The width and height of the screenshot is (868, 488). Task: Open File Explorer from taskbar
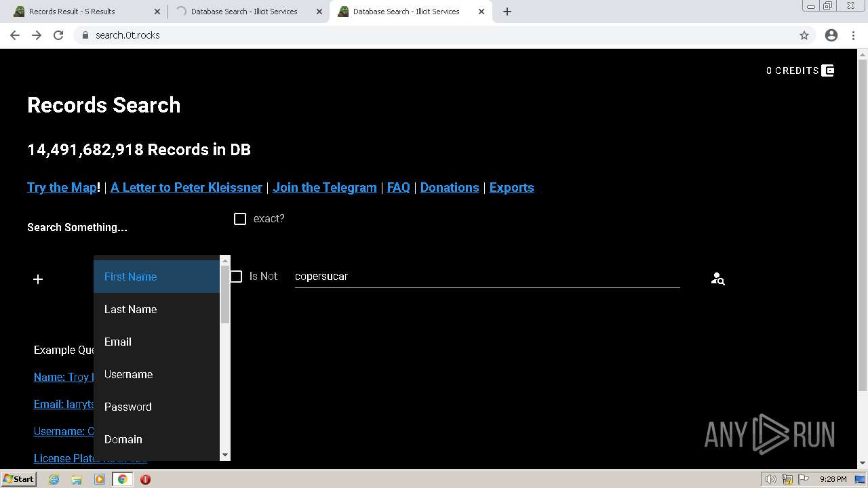click(x=77, y=479)
